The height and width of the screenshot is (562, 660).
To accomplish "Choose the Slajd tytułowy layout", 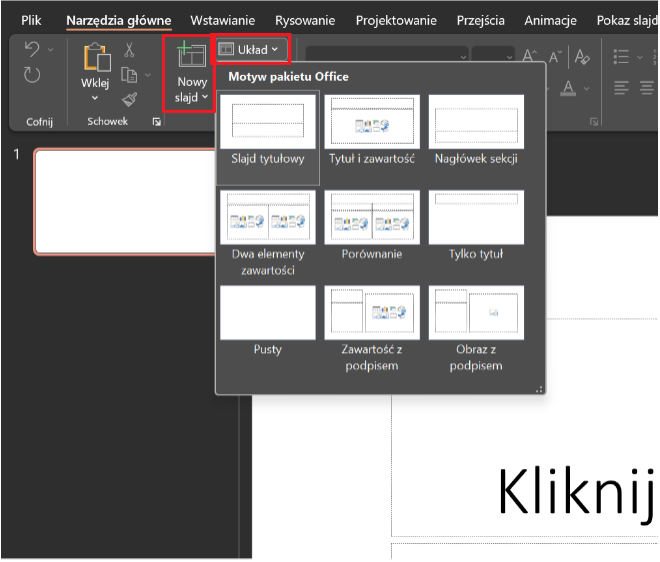I will click(267, 132).
